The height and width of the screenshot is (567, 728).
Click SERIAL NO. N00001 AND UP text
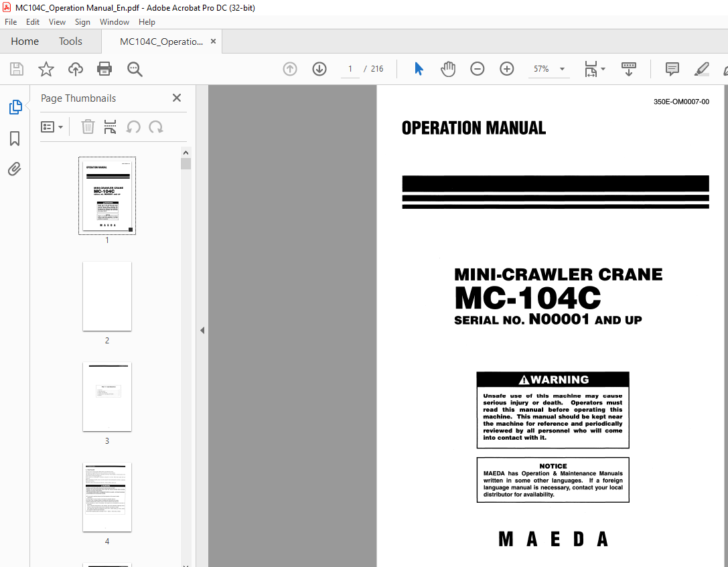(x=548, y=320)
